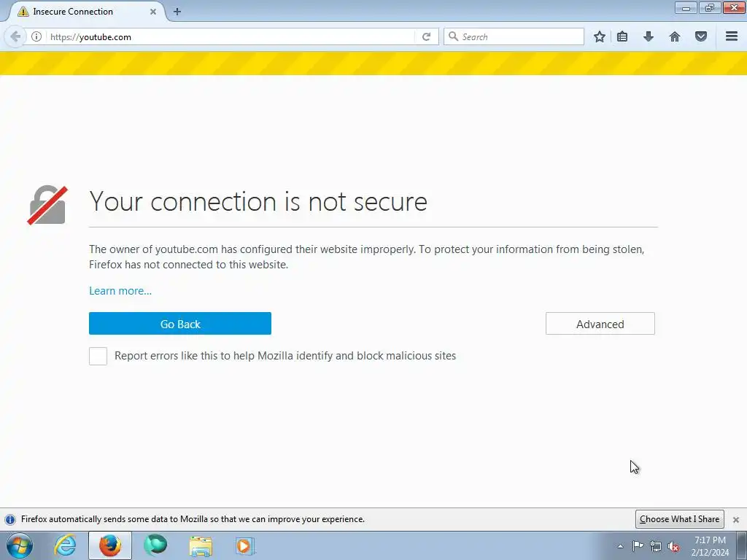Click the youtube.com address bar
The width and height of the screenshot is (747, 560).
point(230,36)
